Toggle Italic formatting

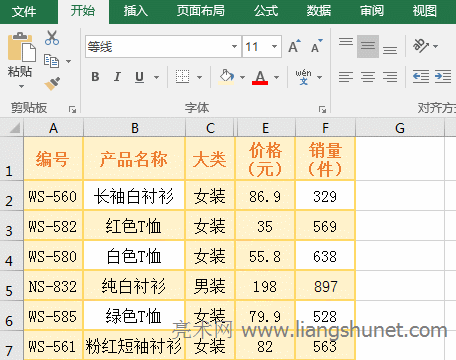pyautogui.click(x=117, y=77)
